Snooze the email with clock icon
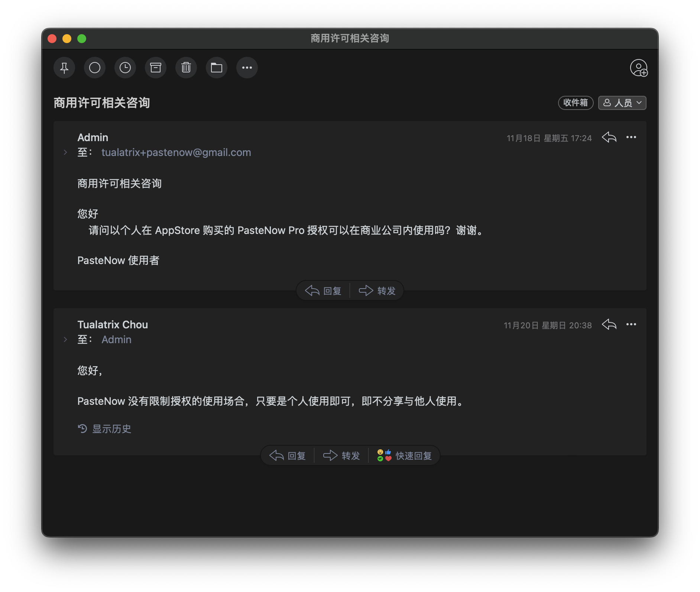 point(125,68)
